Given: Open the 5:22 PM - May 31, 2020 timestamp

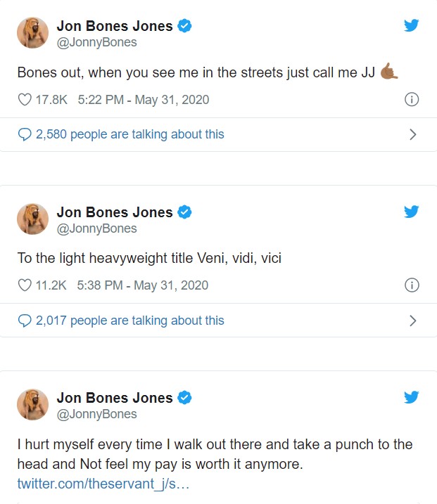Looking at the screenshot, I should tap(144, 100).
